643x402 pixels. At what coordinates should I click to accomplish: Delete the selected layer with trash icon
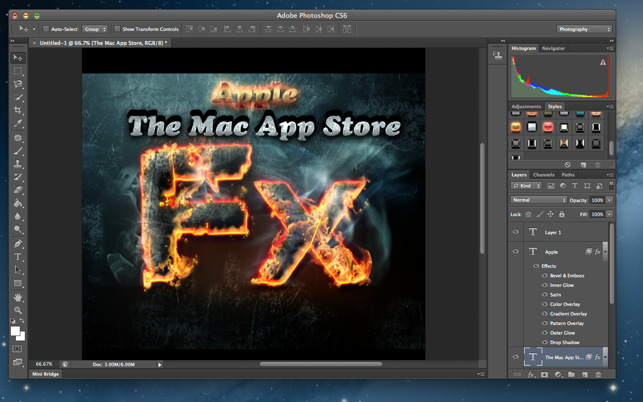598,375
